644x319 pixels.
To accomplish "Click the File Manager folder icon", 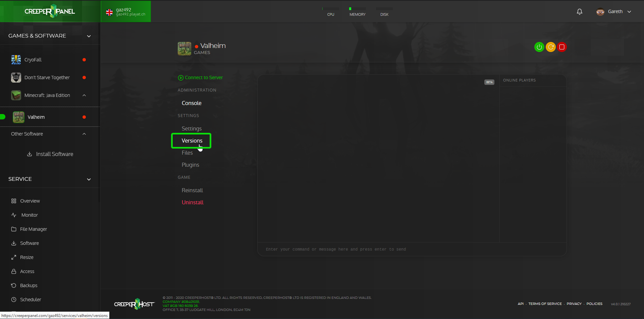I will [14, 229].
